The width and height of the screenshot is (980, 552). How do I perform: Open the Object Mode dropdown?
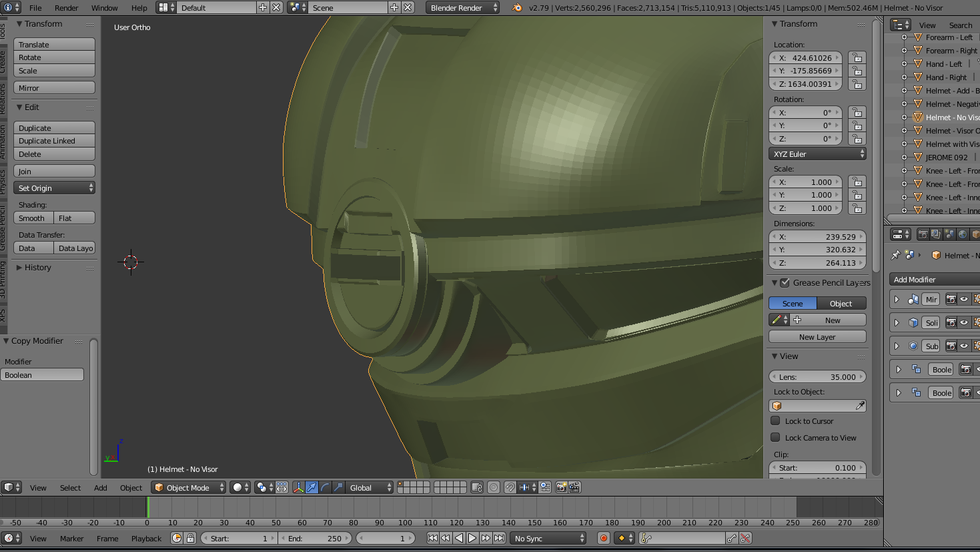pos(189,488)
